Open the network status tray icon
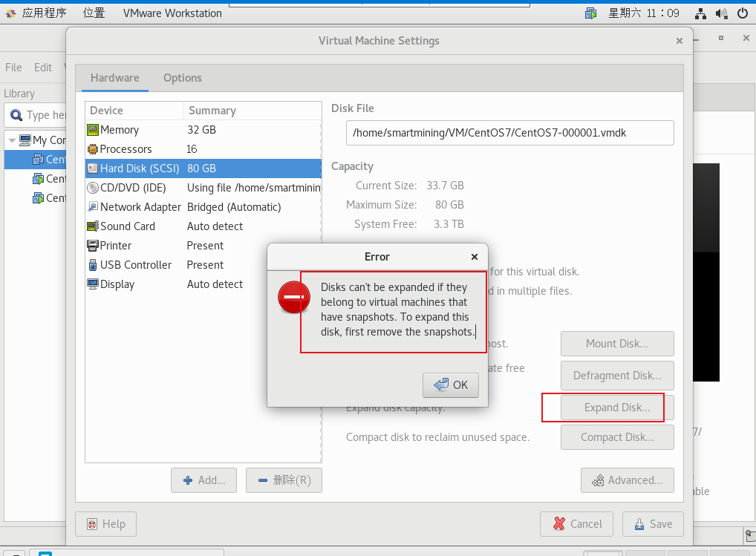Viewport: 756px width, 556px height. (700, 13)
